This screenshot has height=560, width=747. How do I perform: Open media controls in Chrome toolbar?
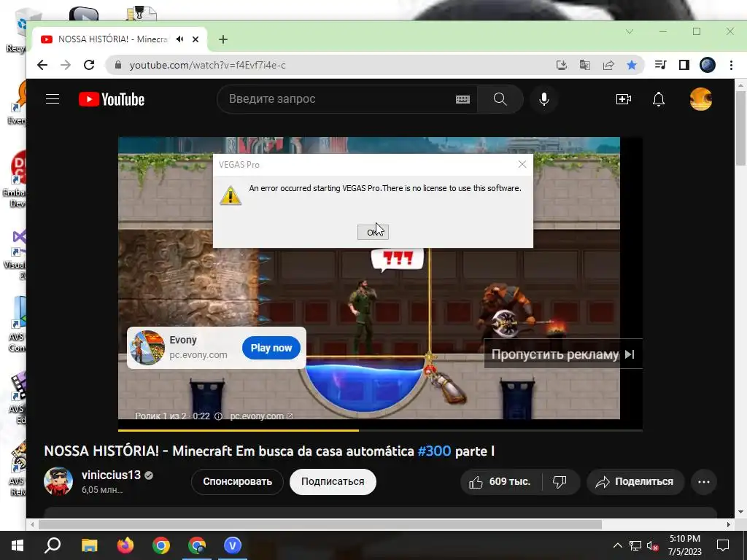point(660,65)
